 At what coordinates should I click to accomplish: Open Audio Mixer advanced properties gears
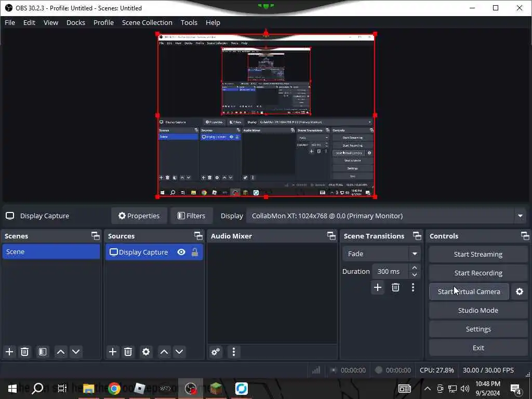(x=216, y=352)
